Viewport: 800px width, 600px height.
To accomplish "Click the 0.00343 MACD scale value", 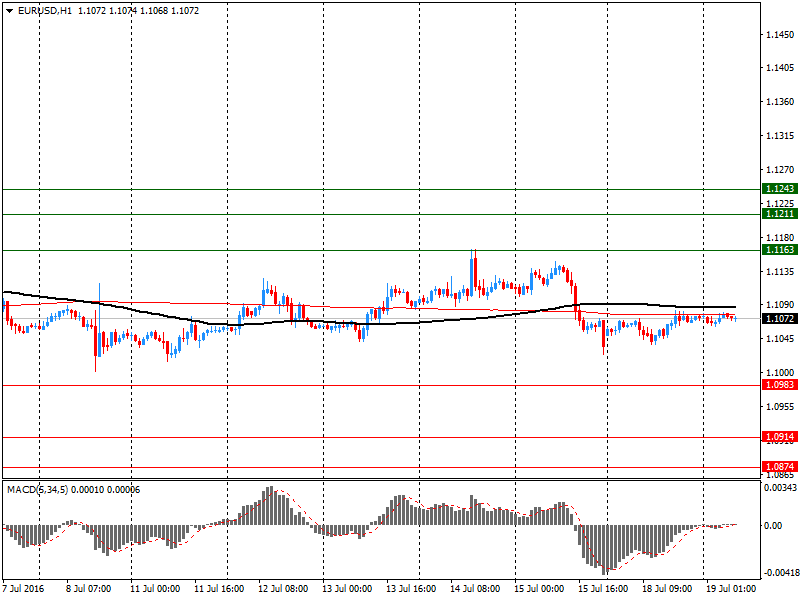I will coord(780,488).
